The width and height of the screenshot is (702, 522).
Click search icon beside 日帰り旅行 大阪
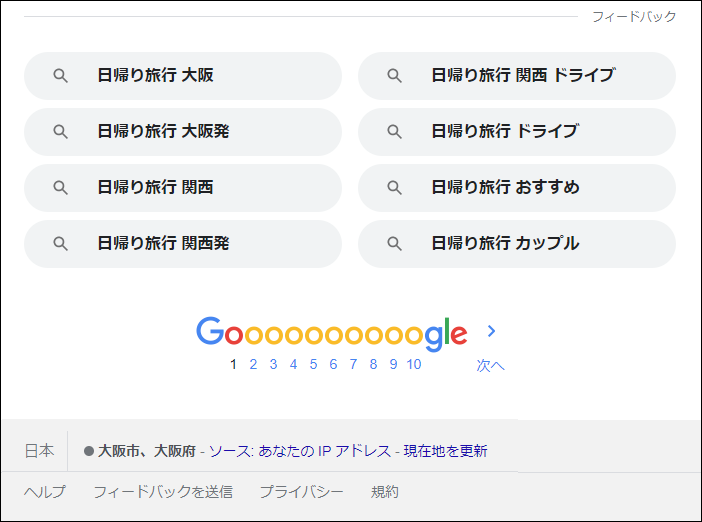click(60, 76)
